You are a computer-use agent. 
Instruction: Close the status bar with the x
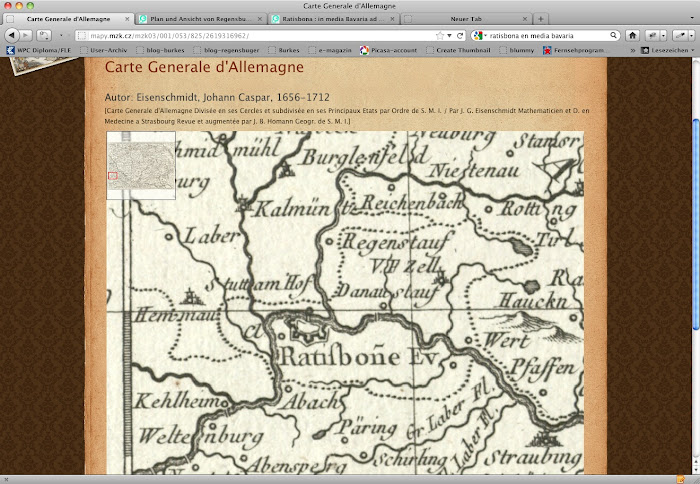(x=6, y=480)
